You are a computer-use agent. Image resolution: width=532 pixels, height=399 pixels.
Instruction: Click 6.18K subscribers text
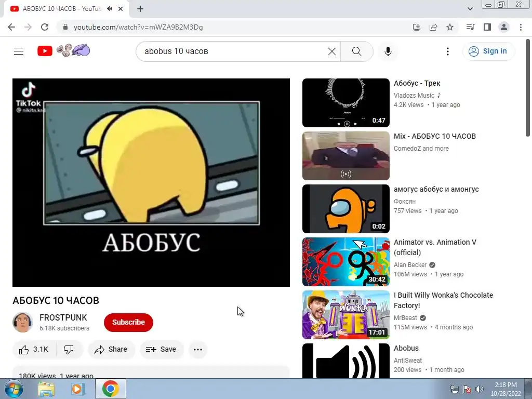point(64,328)
